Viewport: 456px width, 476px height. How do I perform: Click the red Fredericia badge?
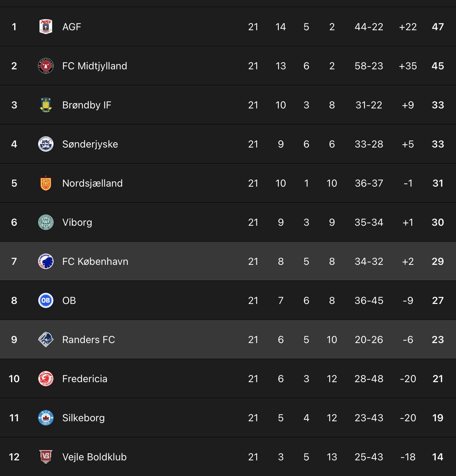[x=46, y=379]
